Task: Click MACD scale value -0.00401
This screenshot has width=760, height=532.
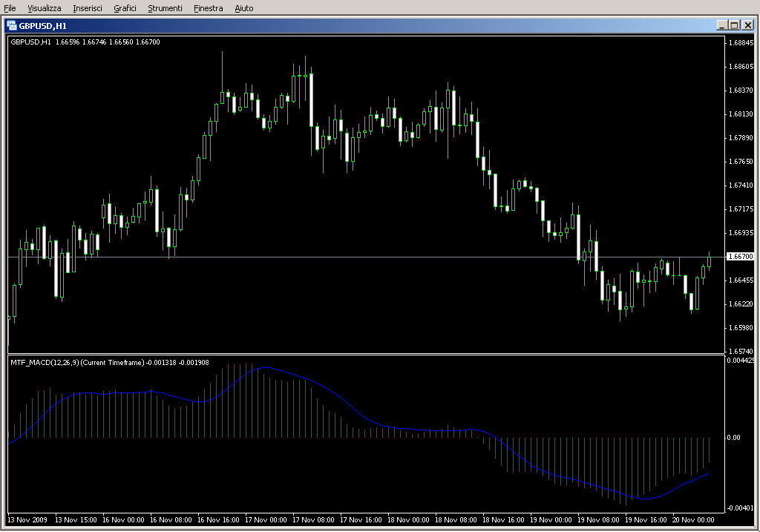Action: [x=740, y=508]
